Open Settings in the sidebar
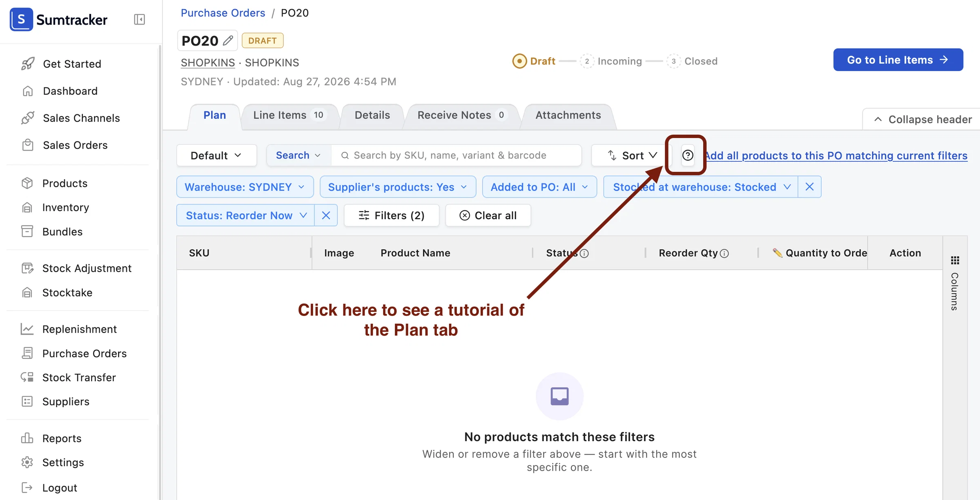This screenshot has width=980, height=500. 63,462
